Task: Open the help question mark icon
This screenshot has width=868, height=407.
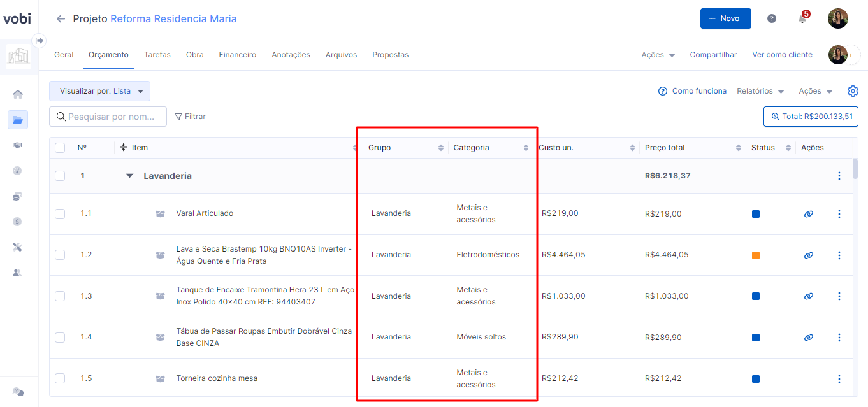Action: pos(772,18)
